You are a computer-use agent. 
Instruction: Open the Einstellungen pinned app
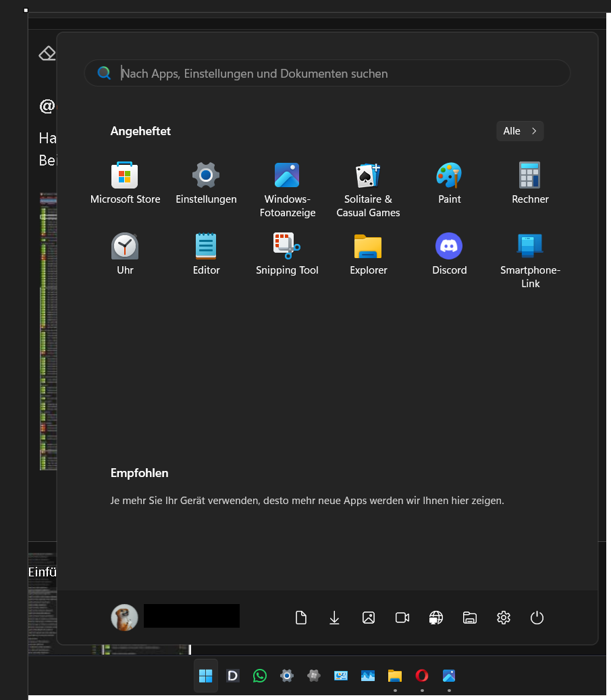[206, 184]
